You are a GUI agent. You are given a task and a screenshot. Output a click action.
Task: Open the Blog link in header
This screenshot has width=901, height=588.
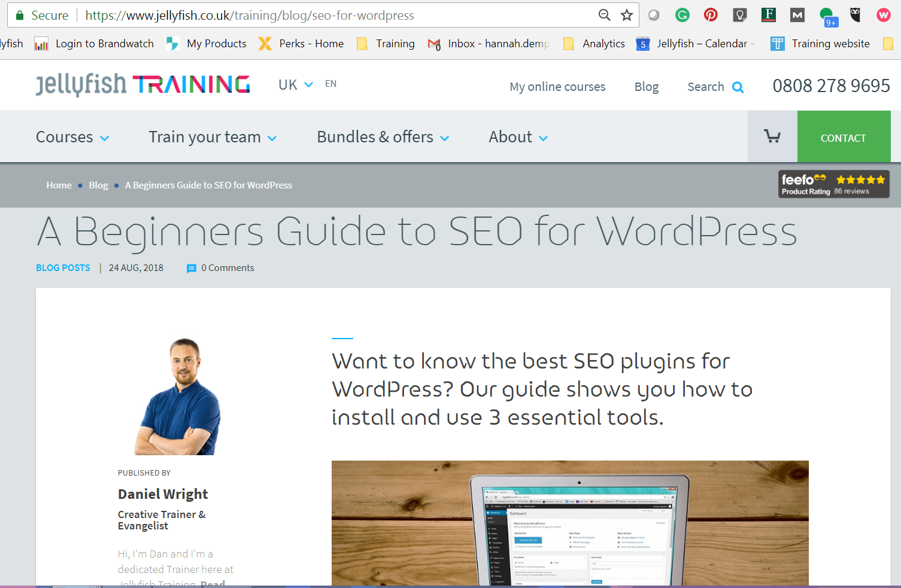click(646, 87)
